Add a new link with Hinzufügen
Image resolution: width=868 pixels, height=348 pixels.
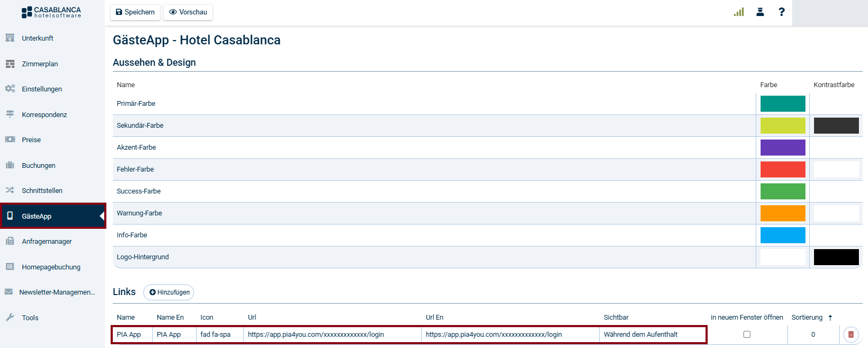pos(169,292)
